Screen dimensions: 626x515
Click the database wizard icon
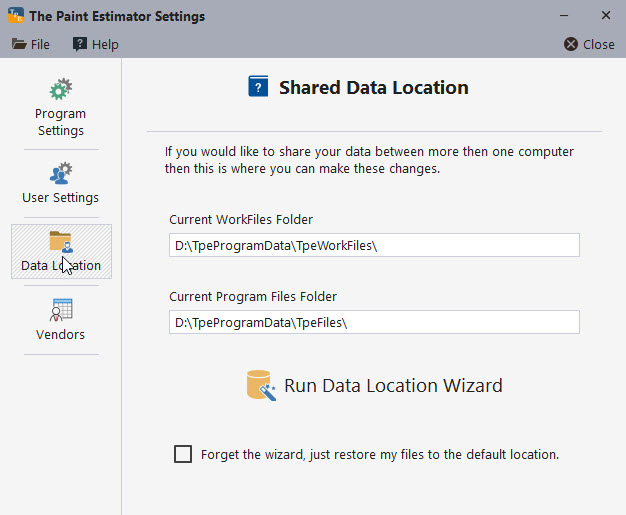point(261,385)
